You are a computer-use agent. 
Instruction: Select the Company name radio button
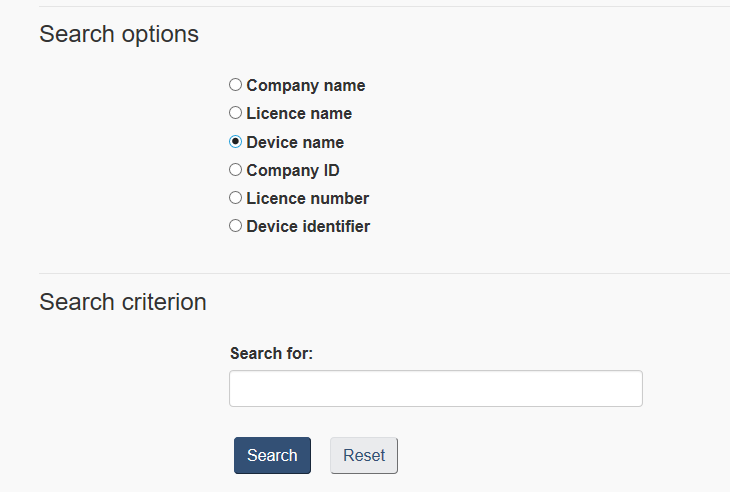click(236, 85)
